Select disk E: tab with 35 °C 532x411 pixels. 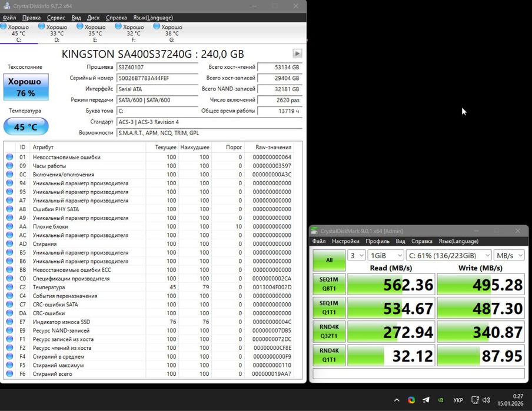(x=95, y=34)
